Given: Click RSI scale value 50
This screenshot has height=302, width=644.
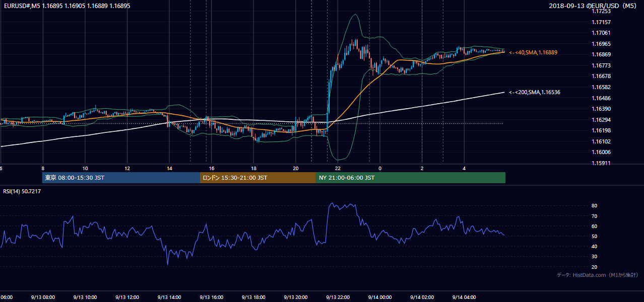Looking at the screenshot, I should 595,236.
